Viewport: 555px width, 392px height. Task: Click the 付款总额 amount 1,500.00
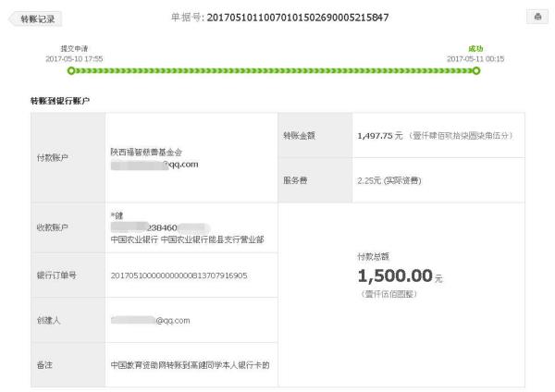point(394,276)
